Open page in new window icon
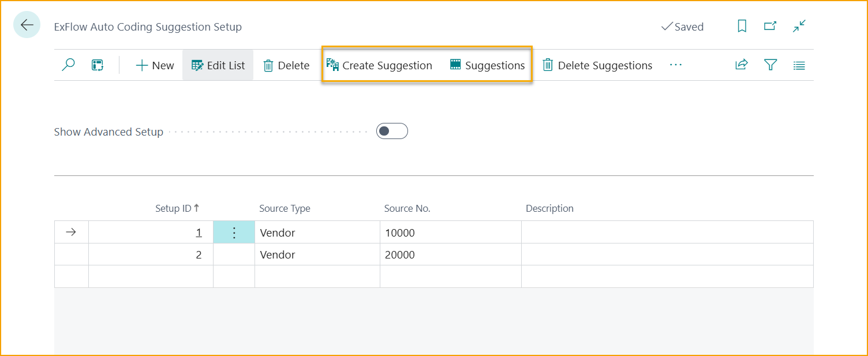Viewport: 868px width, 356px height. (x=770, y=26)
